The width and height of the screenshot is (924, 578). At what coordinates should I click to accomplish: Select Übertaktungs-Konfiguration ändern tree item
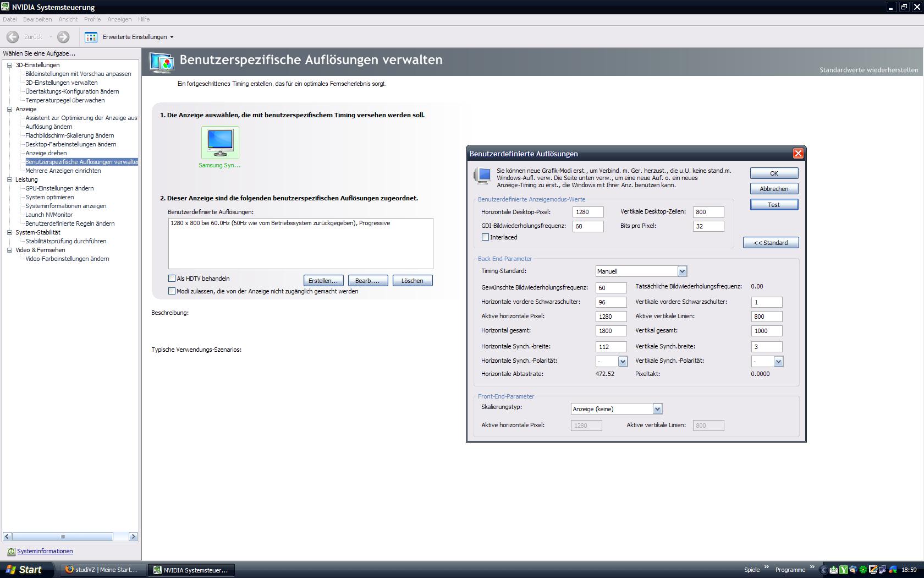[72, 91]
